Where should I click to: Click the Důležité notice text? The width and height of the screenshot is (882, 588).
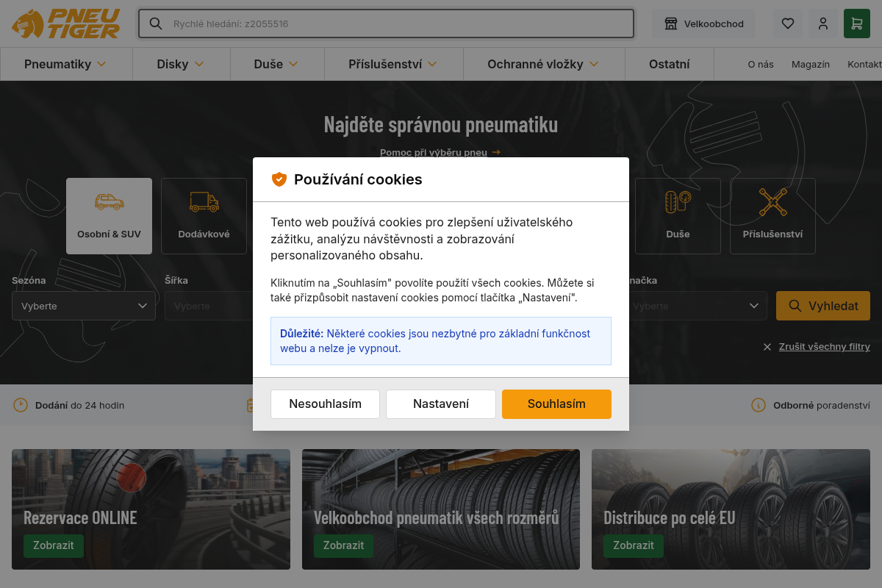pyautogui.click(x=441, y=341)
